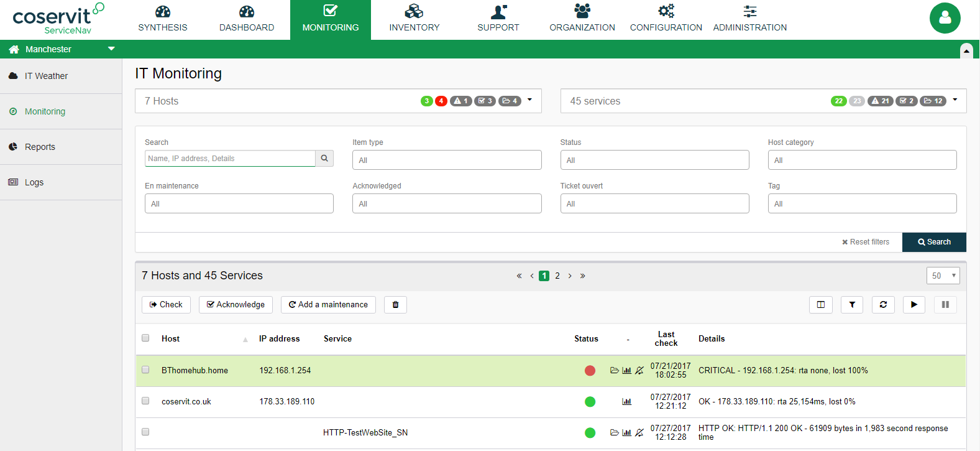Collapse the header with the top-right arrow

point(966,51)
